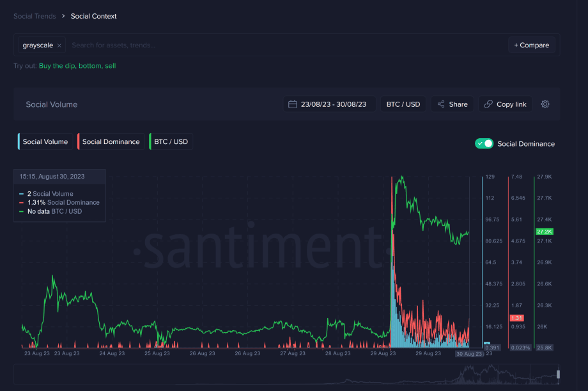Toggle the Social Volume metric chip

coord(45,141)
